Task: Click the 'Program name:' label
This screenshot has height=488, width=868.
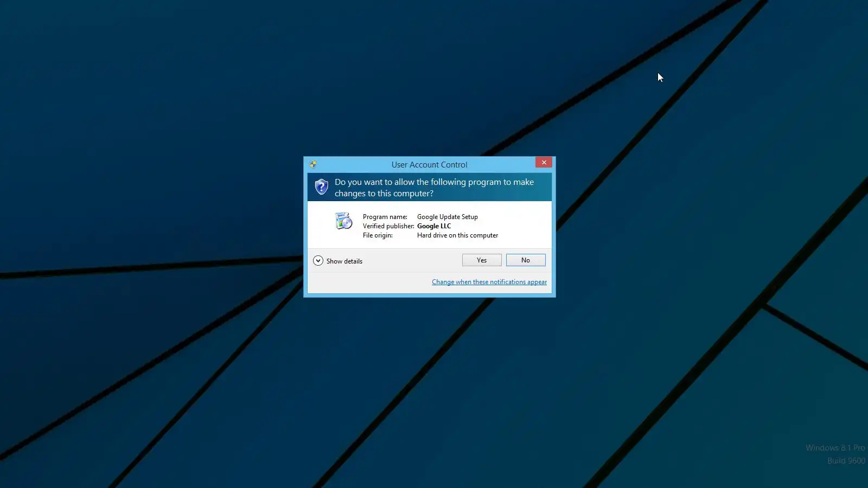Action: coord(385,217)
